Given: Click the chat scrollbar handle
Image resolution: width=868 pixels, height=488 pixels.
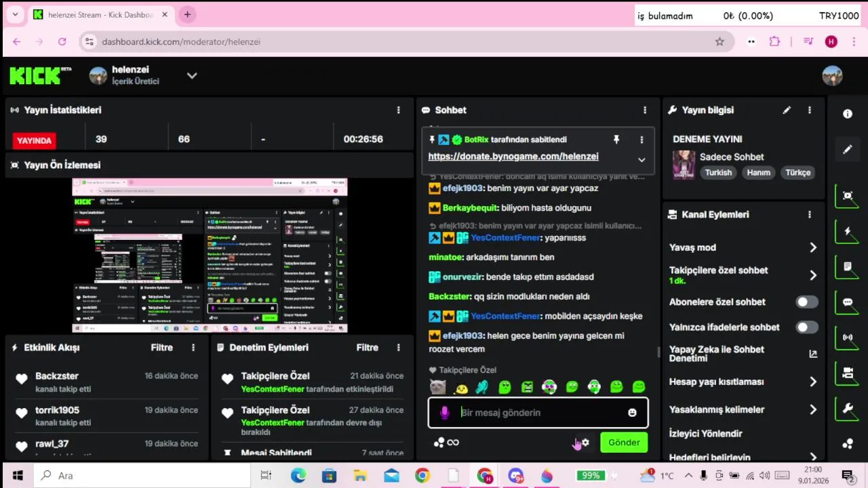Looking at the screenshot, I should 658,352.
